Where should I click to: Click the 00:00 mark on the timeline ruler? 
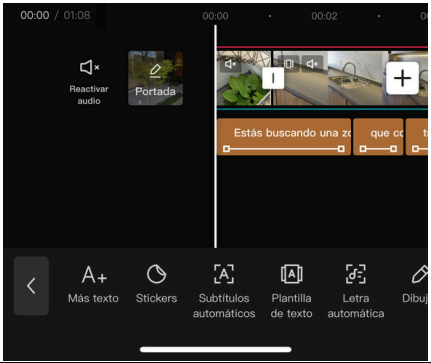(215, 16)
